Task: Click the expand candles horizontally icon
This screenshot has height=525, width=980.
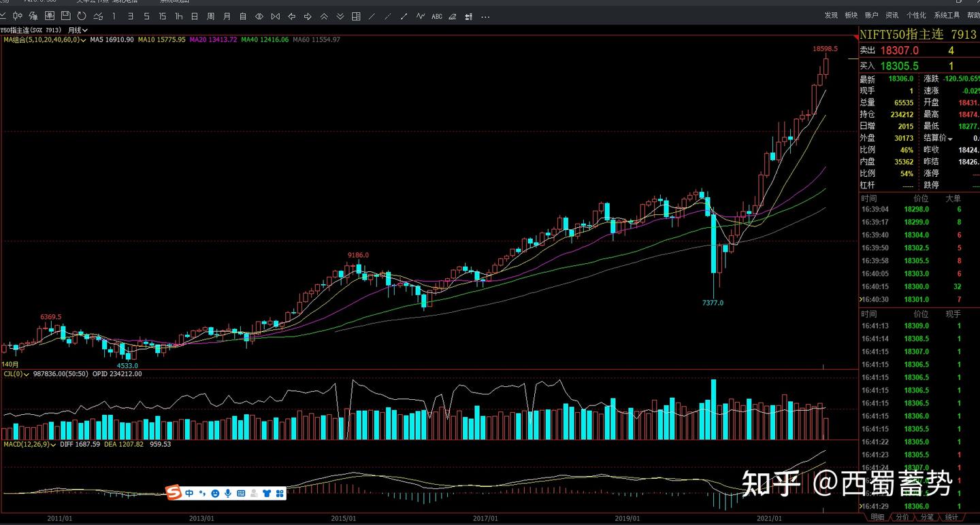Action: pos(259,16)
